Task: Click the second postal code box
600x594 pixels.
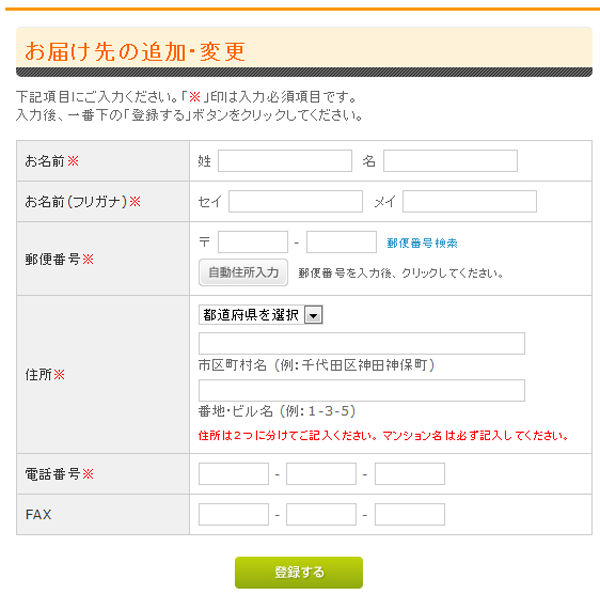Action: point(341,242)
